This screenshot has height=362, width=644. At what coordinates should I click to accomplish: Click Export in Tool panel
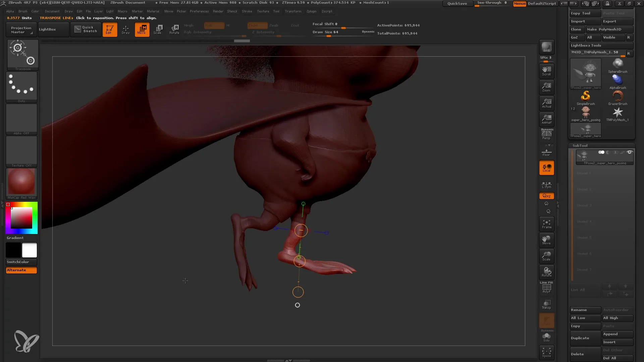point(618,21)
